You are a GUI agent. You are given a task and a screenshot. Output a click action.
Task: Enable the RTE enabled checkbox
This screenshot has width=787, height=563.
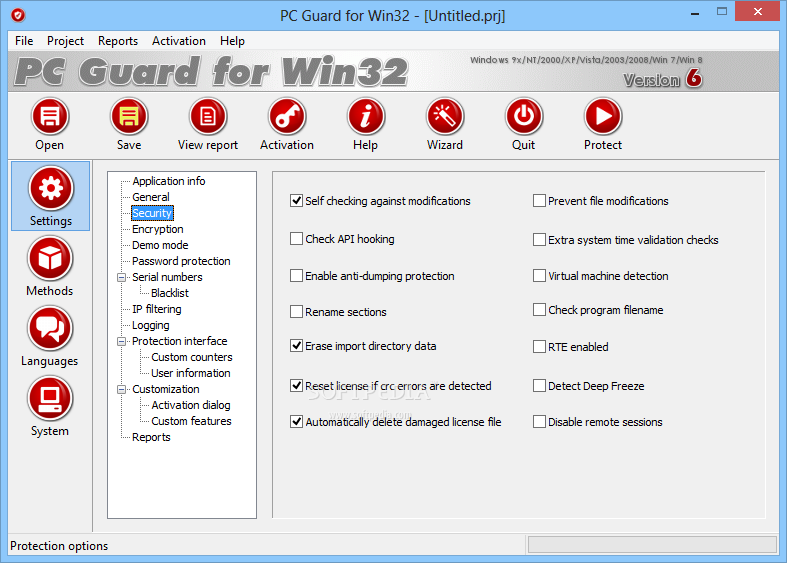539,346
